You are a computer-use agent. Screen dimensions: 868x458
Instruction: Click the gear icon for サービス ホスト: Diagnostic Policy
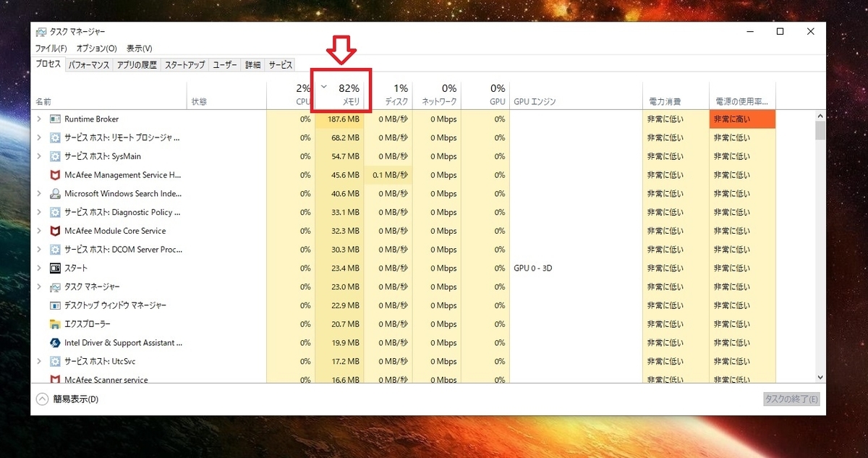click(x=55, y=213)
